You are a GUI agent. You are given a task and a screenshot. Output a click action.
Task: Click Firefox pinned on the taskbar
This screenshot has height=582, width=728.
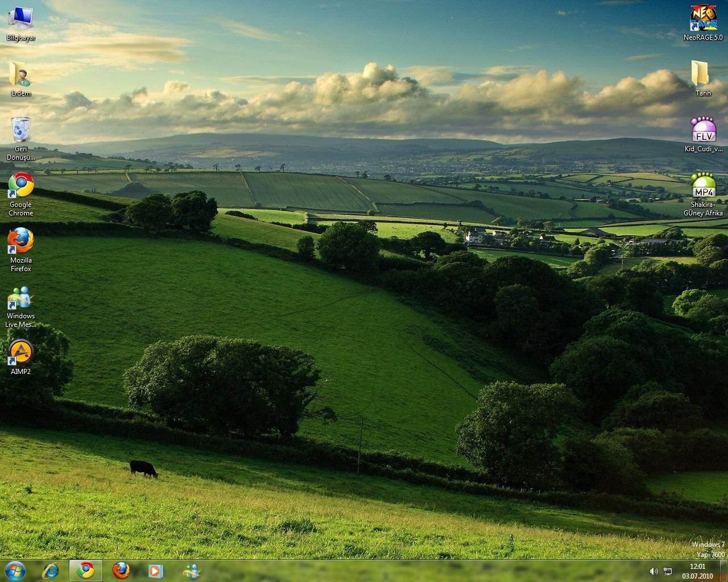(121, 570)
